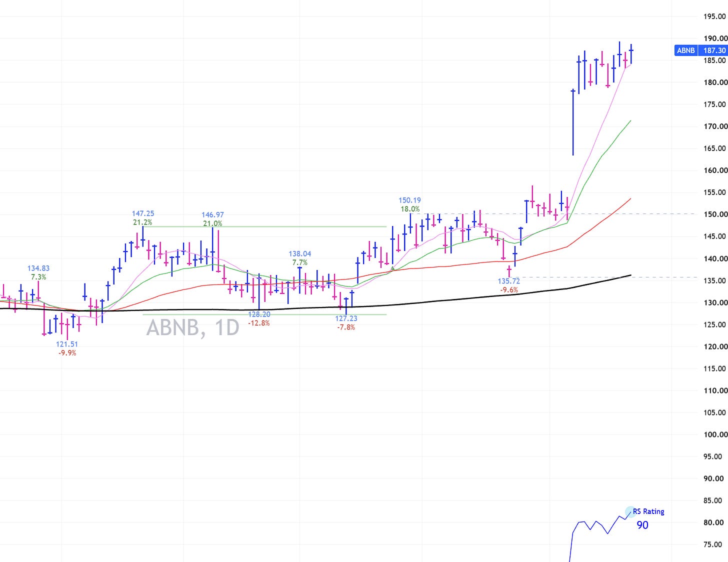Select the RS Rating value 90

[x=642, y=525]
